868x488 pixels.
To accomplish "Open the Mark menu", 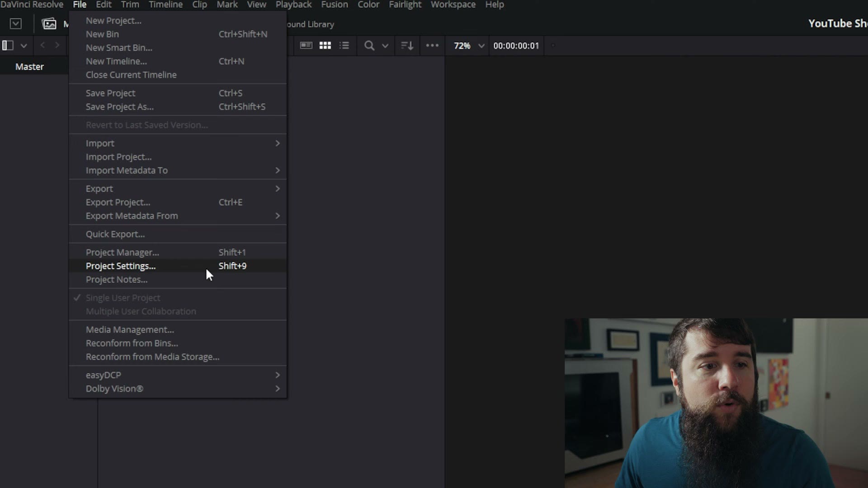I will click(x=227, y=5).
